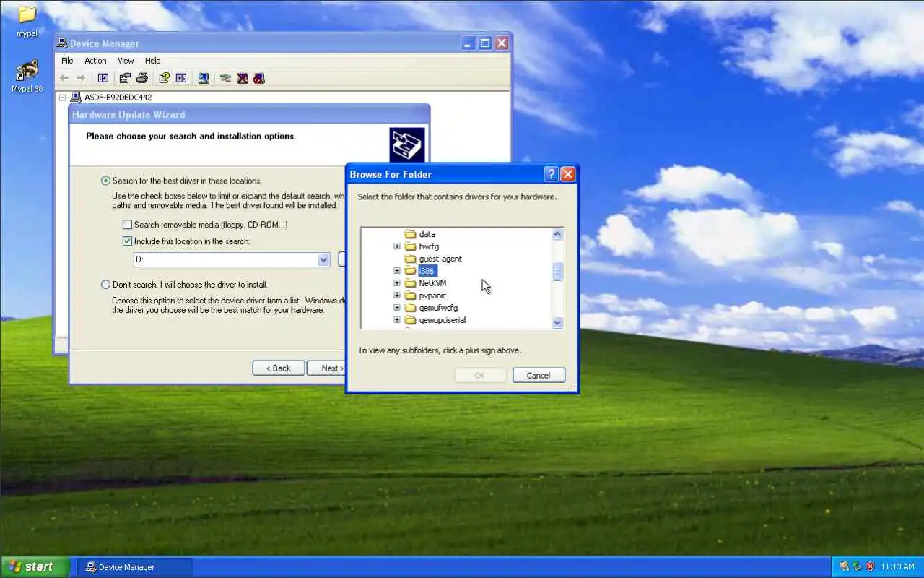
Task: Click Scan for hardware changes toolbar icon
Action: coord(204,78)
